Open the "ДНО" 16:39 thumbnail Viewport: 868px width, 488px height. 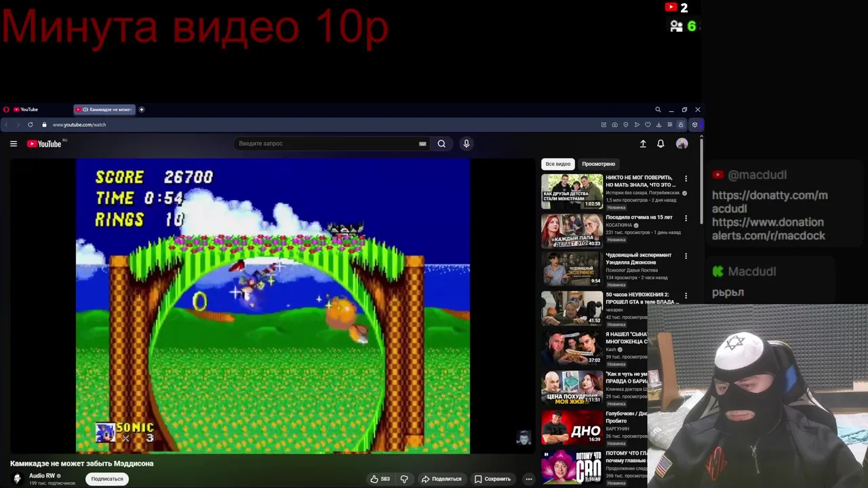pos(572,427)
